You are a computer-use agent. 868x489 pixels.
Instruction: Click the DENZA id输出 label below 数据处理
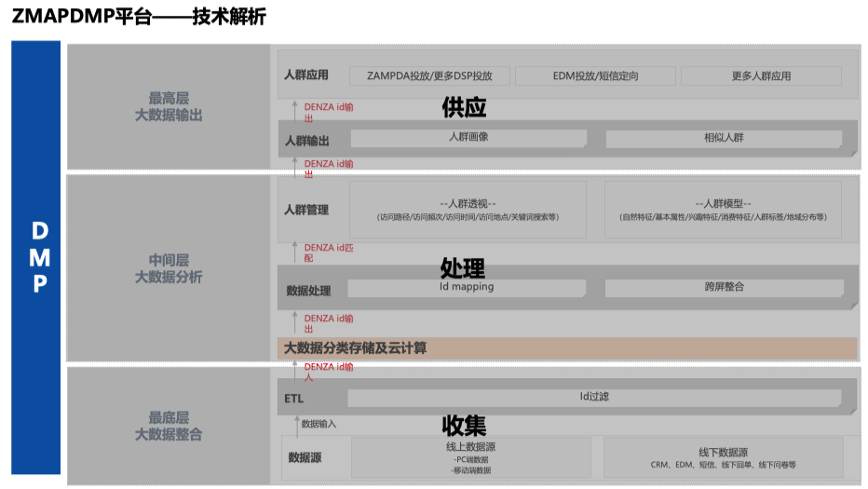328,323
